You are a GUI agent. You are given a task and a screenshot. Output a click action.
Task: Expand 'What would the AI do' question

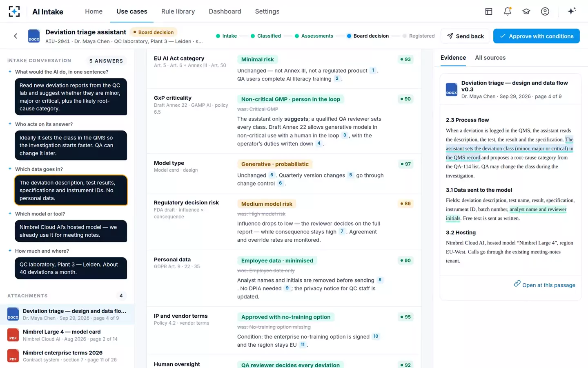click(x=62, y=72)
